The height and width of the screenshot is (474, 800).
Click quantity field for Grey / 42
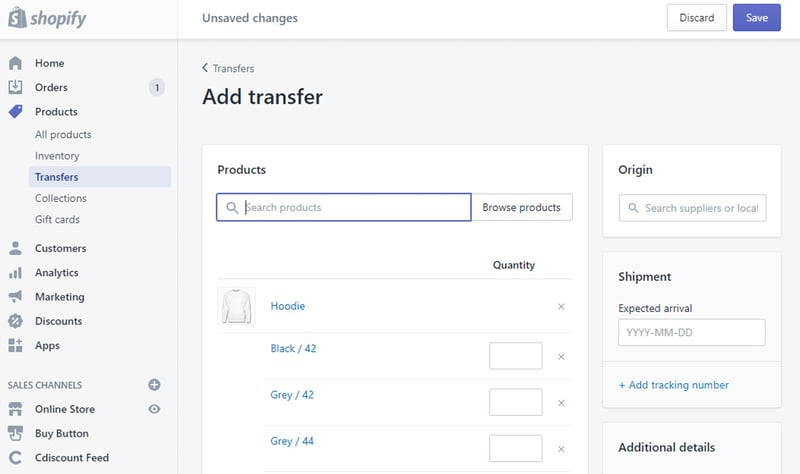[515, 403]
